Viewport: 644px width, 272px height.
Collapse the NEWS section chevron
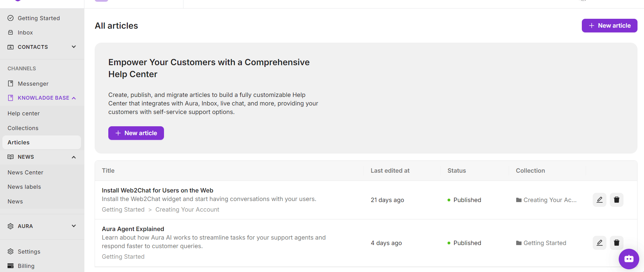pyautogui.click(x=74, y=157)
